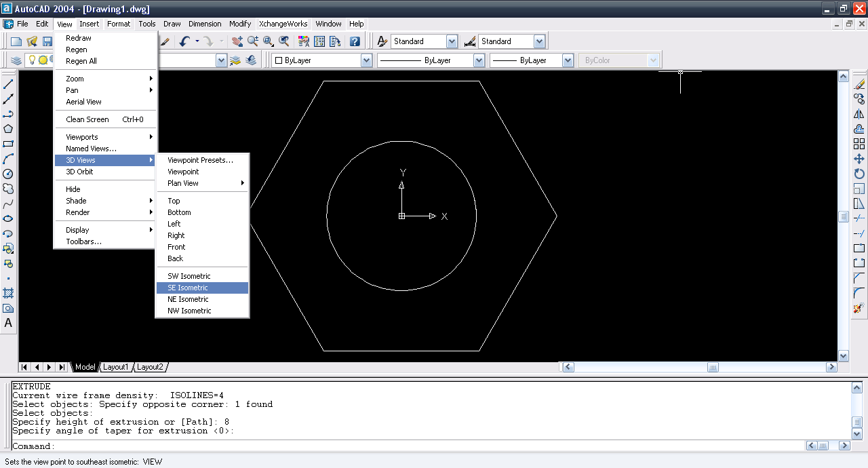Click the New drawing icon
Viewport: 868px width, 468px height.
click(16, 41)
